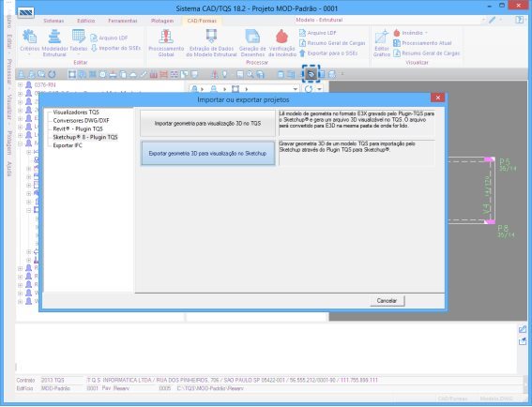
Task: Select Exportar IFC in the dialog tree
Action: pyautogui.click(x=68, y=145)
